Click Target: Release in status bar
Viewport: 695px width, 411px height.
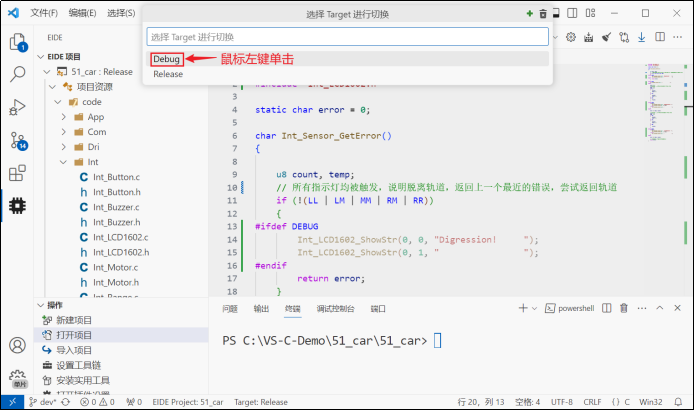click(x=261, y=402)
